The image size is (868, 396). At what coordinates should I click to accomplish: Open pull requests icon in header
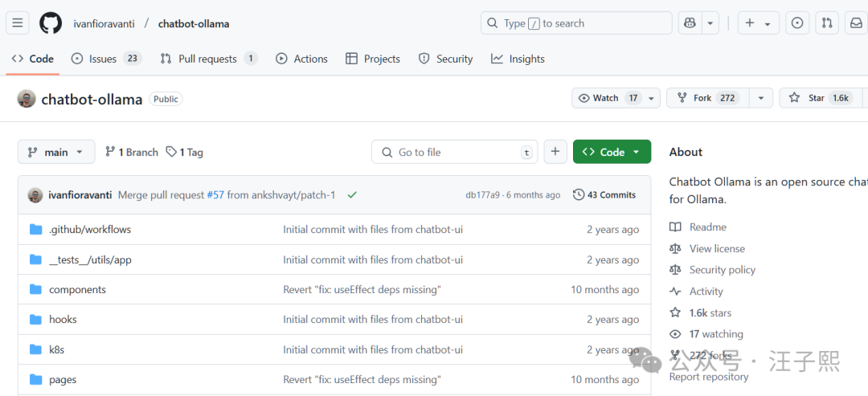827,23
